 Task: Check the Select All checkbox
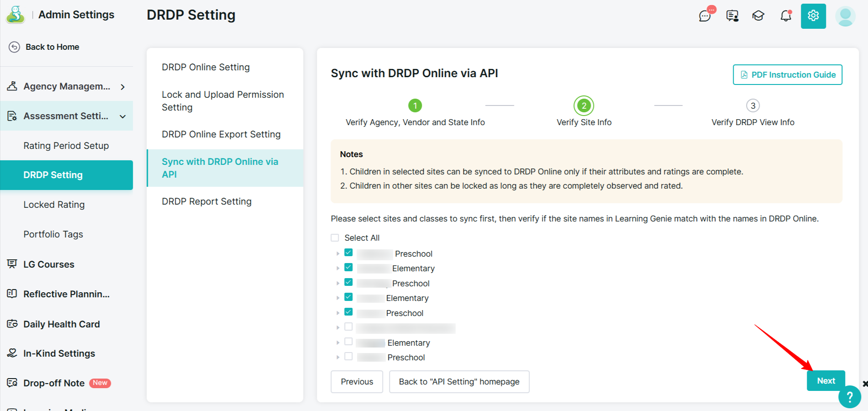pyautogui.click(x=335, y=238)
